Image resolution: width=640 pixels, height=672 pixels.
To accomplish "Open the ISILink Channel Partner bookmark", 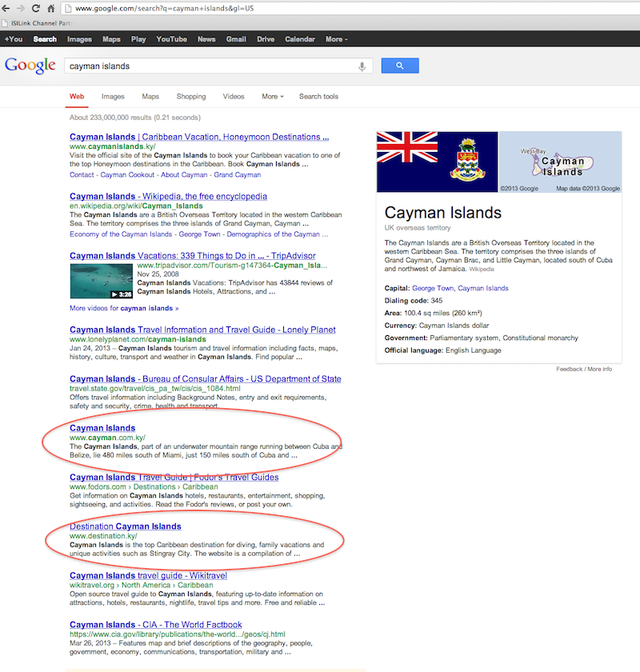I will coord(37,23).
